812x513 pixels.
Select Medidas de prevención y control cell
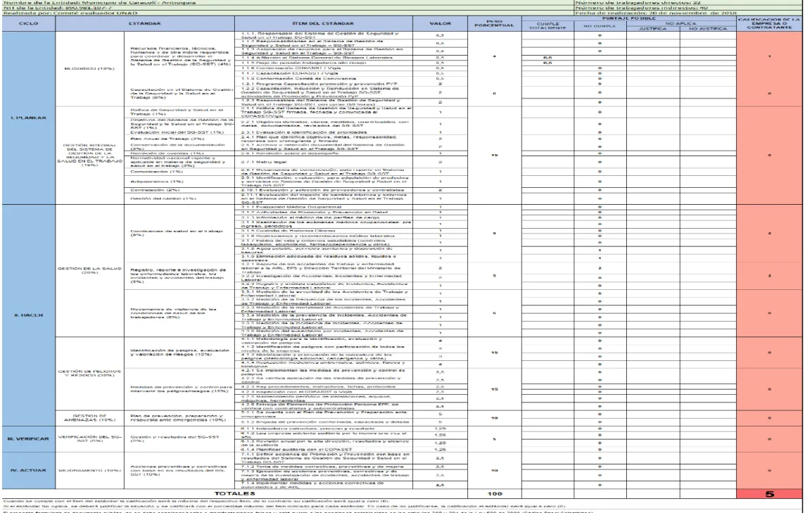pyautogui.click(x=179, y=388)
